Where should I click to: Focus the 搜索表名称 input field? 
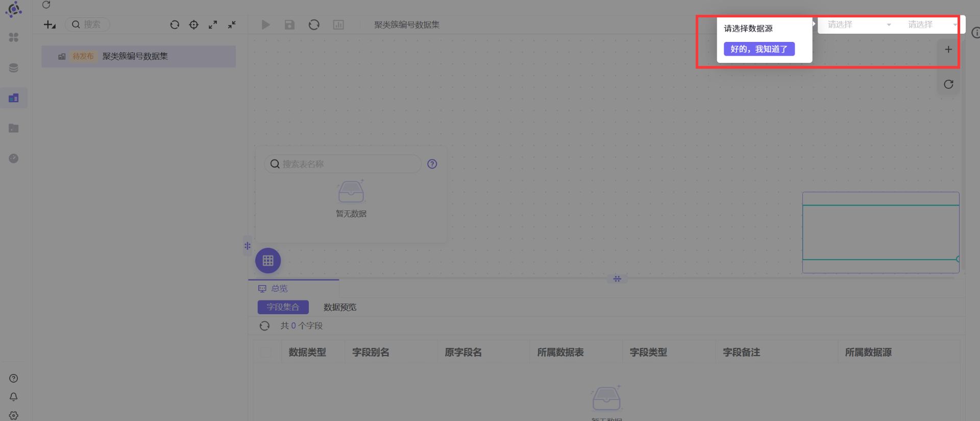pos(343,164)
